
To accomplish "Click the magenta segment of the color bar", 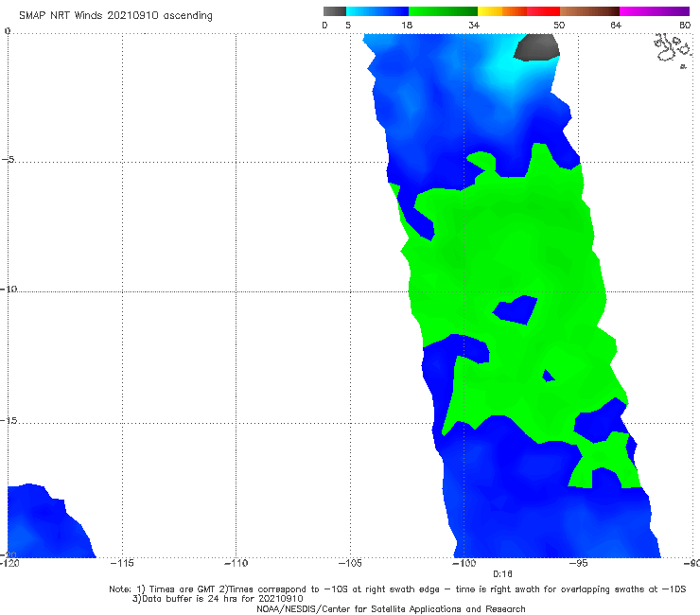I will [x=655, y=11].
